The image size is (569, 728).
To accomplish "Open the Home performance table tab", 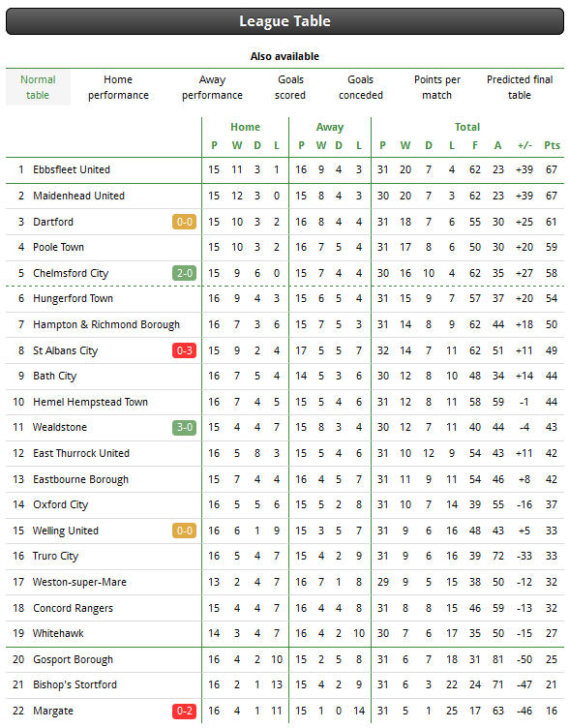I will [118, 87].
